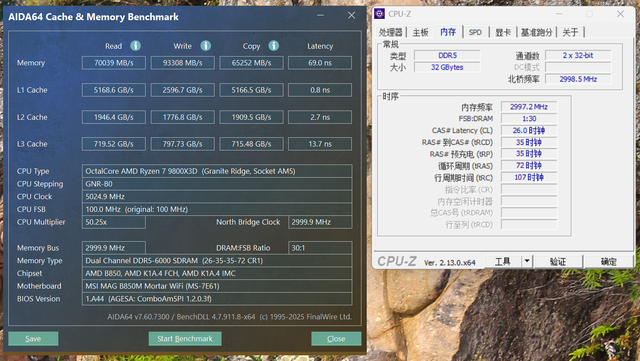
Task: Click the Save button in AIDA64
Action: (33, 339)
